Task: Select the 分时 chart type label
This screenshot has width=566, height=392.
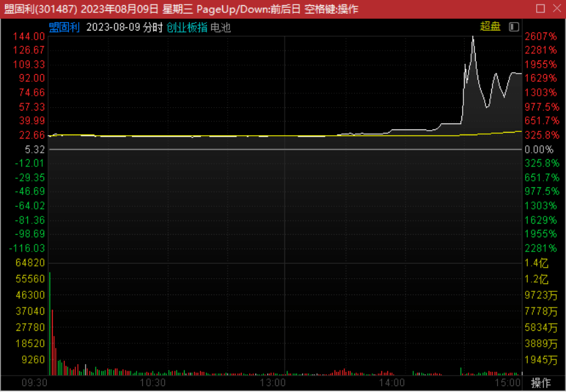Action: [154, 27]
